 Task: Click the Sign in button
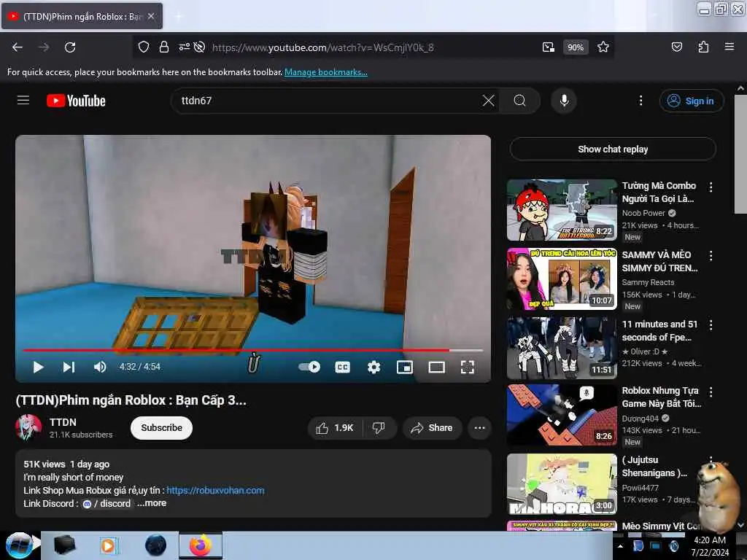pos(692,101)
